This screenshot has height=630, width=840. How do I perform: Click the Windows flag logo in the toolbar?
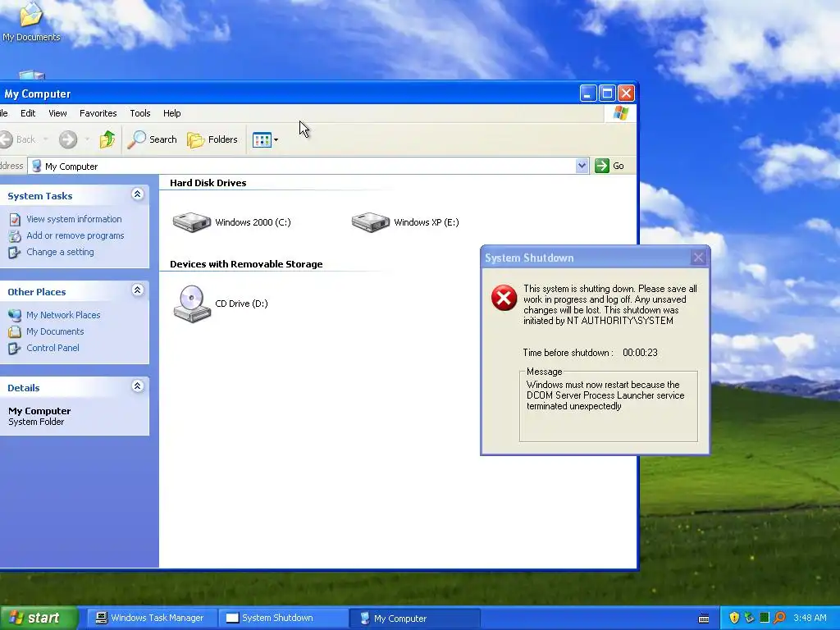click(620, 113)
